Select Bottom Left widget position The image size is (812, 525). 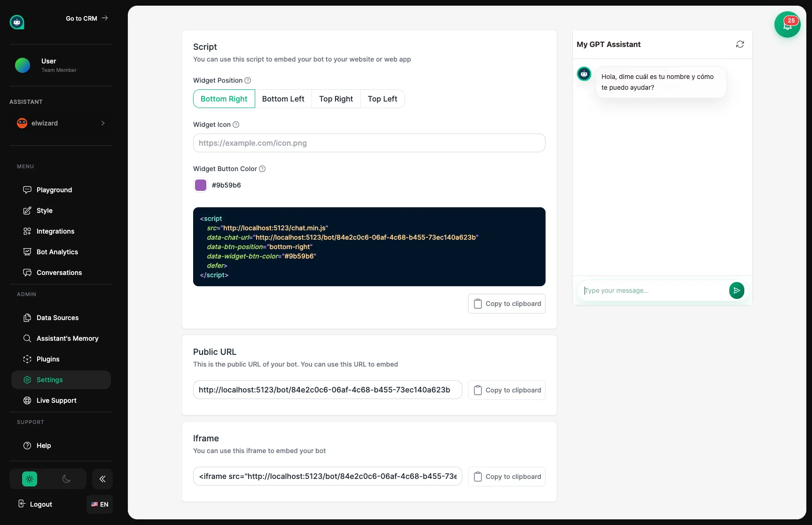tap(283, 99)
